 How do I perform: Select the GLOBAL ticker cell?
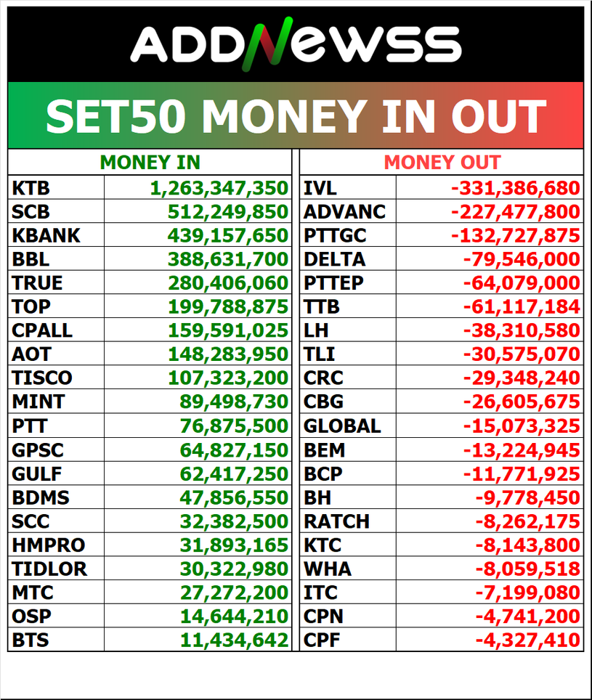coord(341,426)
